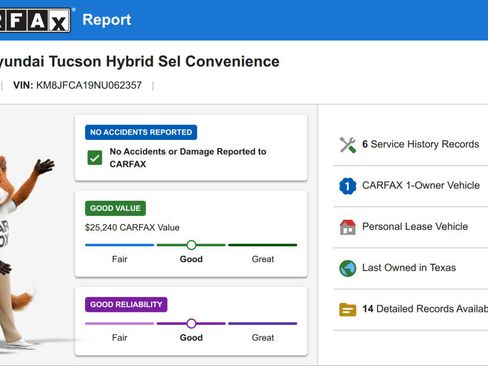
Task: Click the Hyundai Tucson Hybrid title
Action: (140, 62)
